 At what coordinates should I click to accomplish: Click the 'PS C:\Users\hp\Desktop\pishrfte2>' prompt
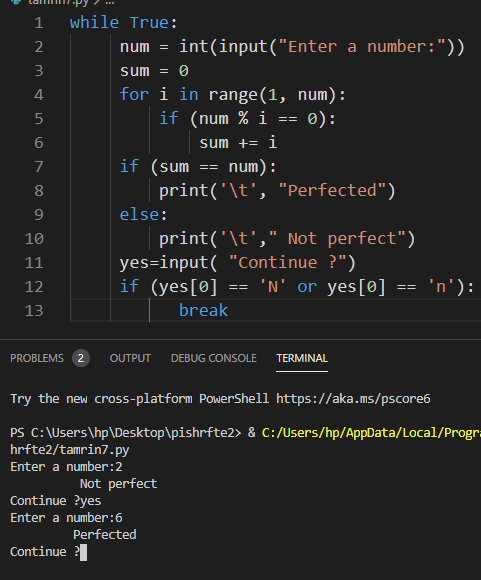coord(125,433)
